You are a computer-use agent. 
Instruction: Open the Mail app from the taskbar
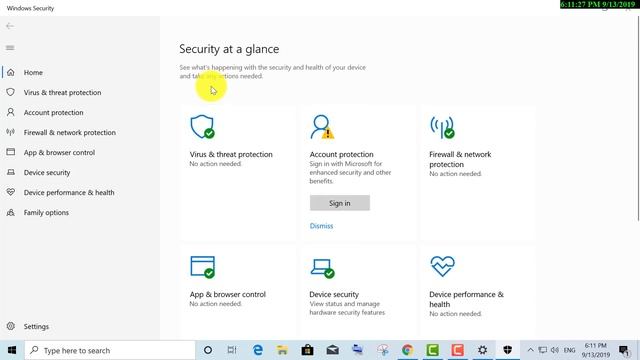click(x=332, y=350)
